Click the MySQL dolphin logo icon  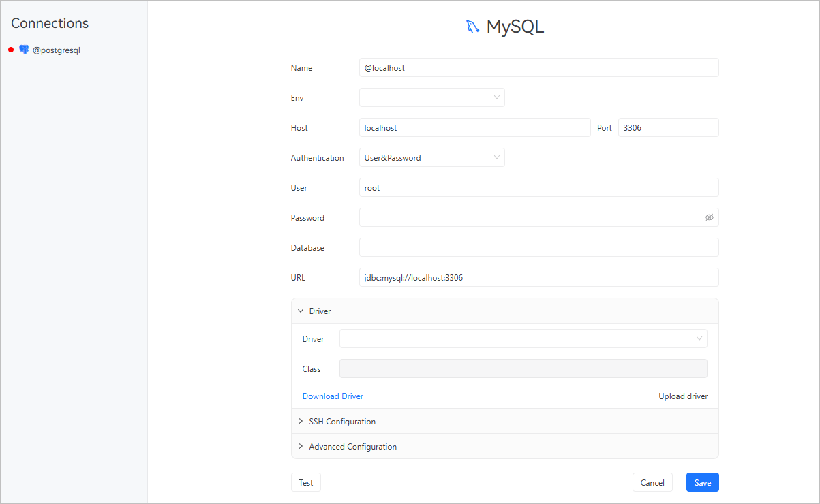coord(472,27)
